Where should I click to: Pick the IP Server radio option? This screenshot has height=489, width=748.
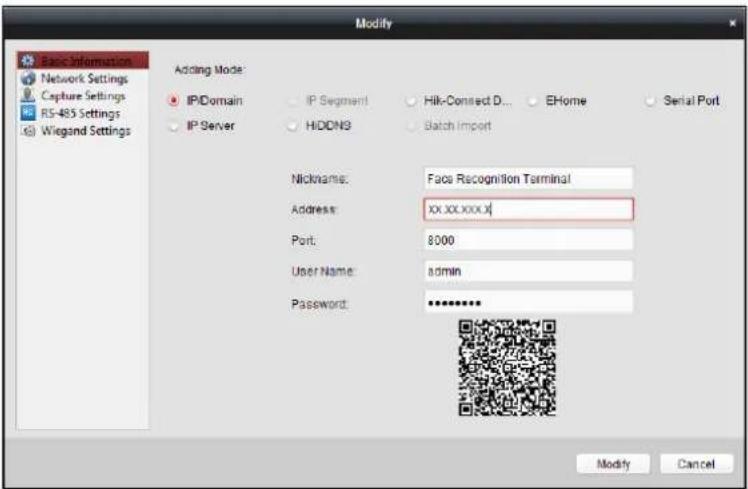click(174, 126)
